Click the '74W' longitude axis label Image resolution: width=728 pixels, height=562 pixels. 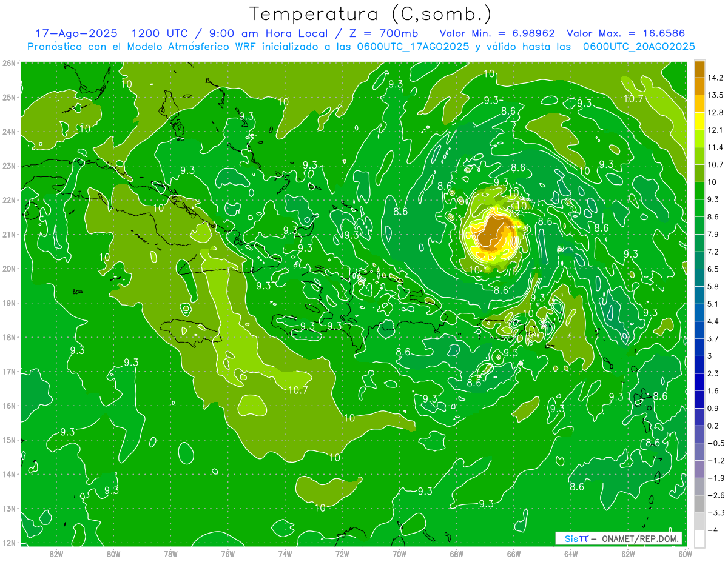[x=285, y=554]
